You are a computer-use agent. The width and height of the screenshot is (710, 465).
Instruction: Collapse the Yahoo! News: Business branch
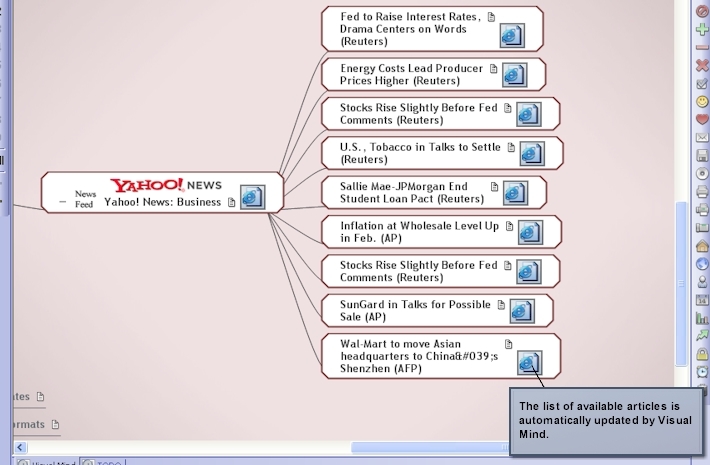click(x=63, y=202)
